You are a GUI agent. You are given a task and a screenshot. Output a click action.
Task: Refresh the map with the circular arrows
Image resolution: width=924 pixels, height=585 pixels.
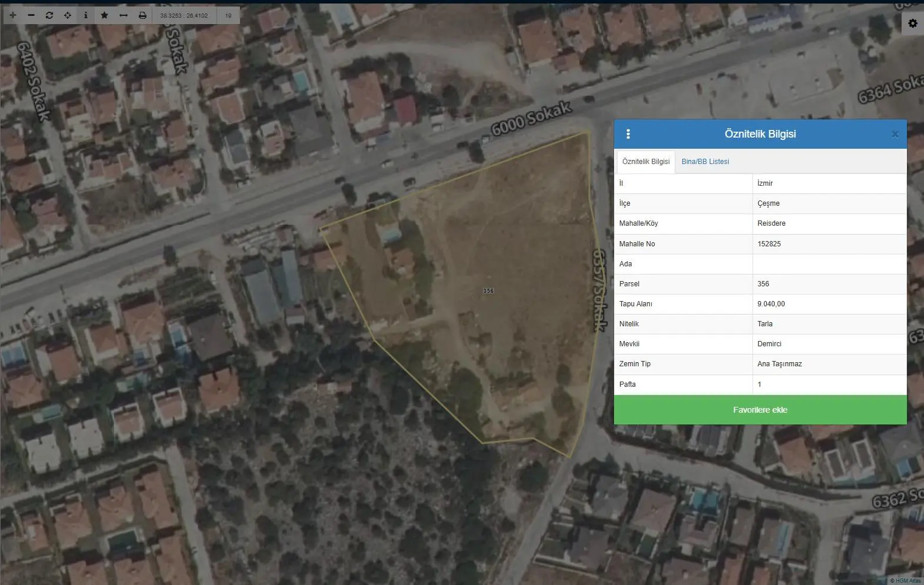point(49,15)
